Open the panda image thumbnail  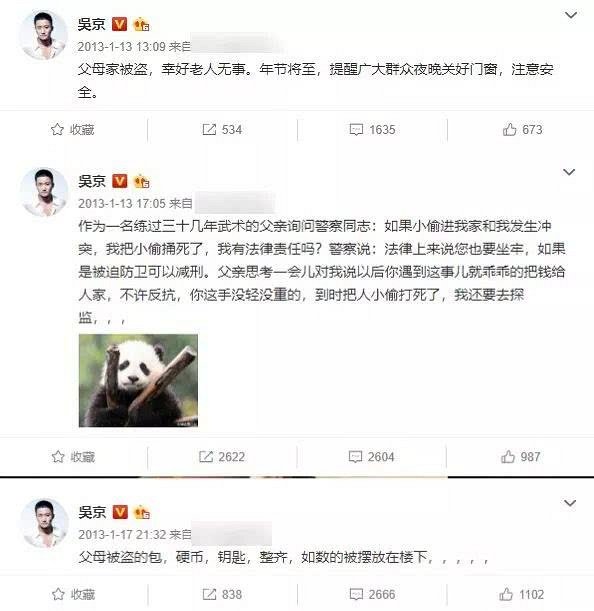[138, 380]
